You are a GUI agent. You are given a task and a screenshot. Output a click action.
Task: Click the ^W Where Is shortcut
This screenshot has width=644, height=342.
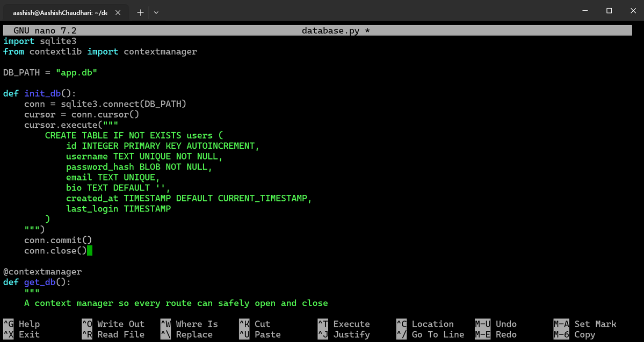coord(190,324)
